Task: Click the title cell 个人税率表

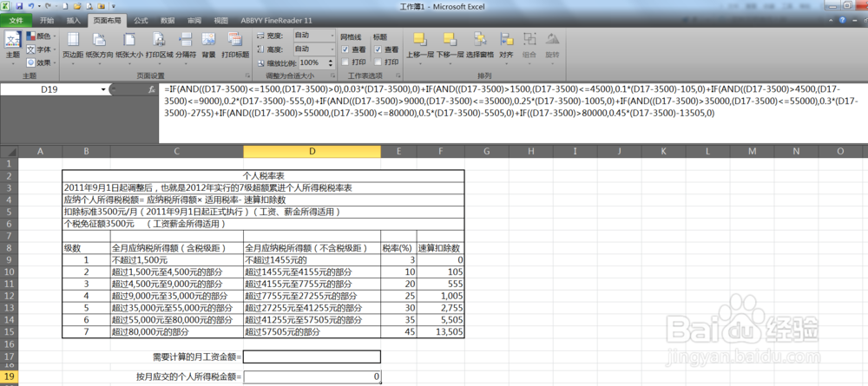Action: coord(263,174)
